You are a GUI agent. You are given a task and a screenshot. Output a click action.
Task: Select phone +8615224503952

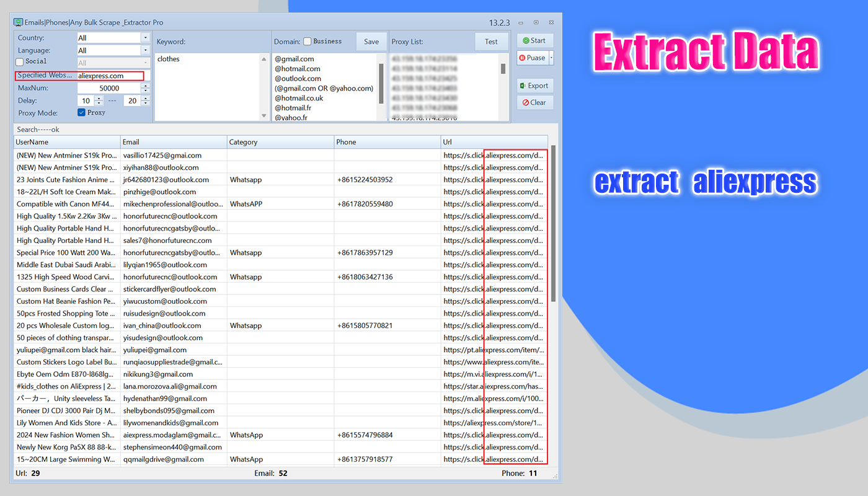tap(365, 180)
